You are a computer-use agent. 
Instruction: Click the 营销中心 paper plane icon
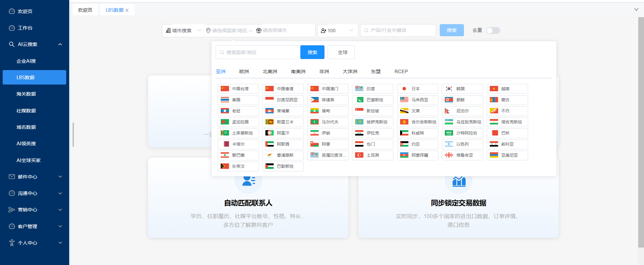tap(12, 210)
